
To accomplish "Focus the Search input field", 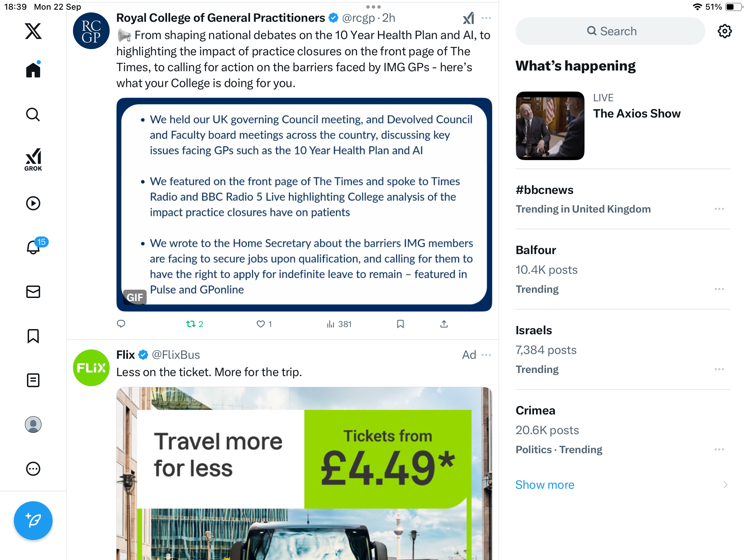I will (x=610, y=31).
